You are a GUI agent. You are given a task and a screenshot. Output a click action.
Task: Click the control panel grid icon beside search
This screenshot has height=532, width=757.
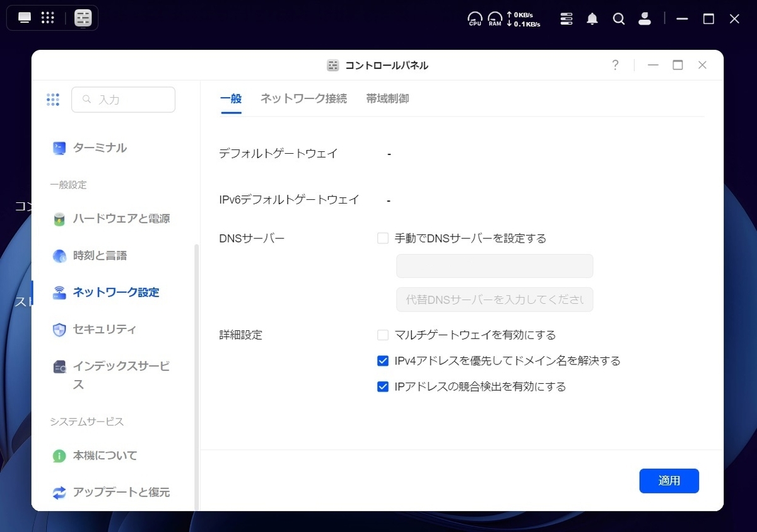click(53, 100)
